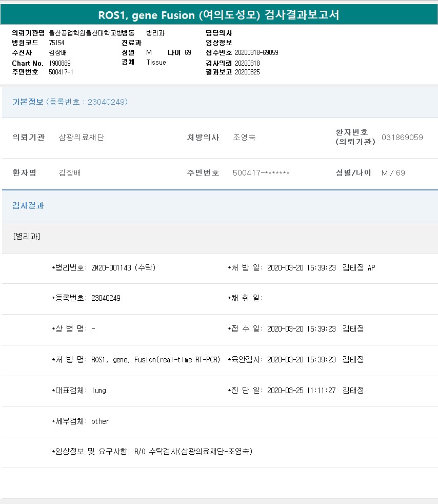
Task: Click the Chart No. 1900889 value
Action: coord(60,63)
